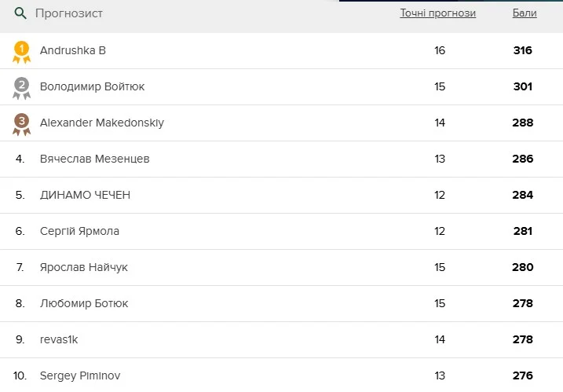Click the rank number 4 cell
563x392 pixels.
coord(20,159)
